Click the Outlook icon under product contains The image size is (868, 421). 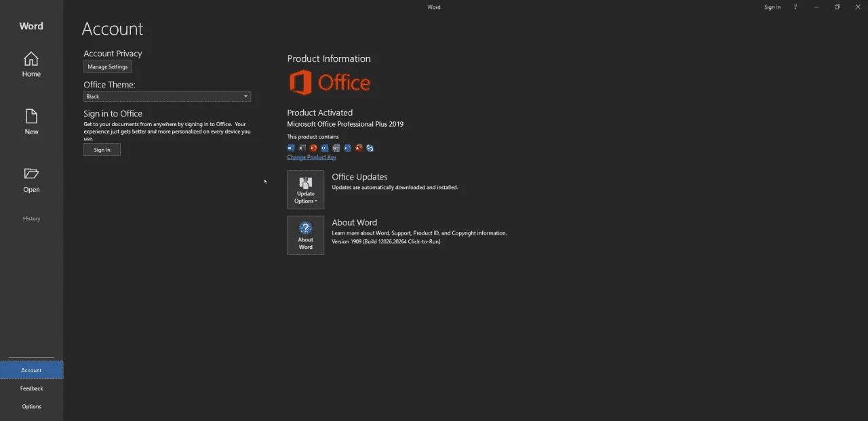pos(325,148)
